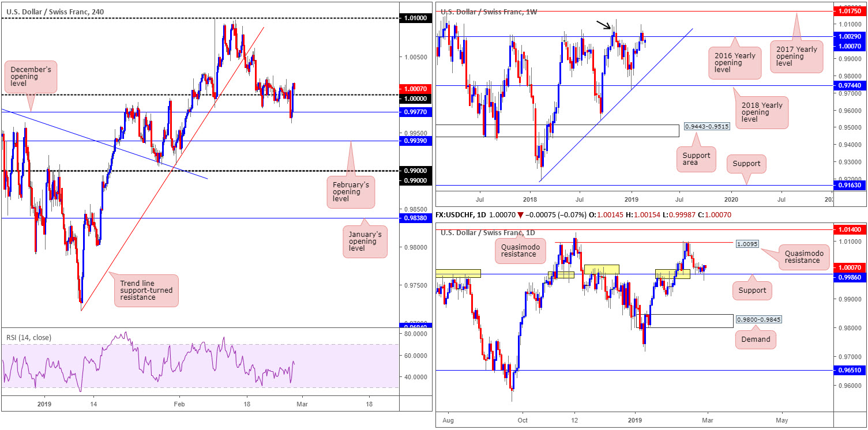Click the black arrow on weekly chart
Viewport: 868px width, 430px height.
pos(604,25)
